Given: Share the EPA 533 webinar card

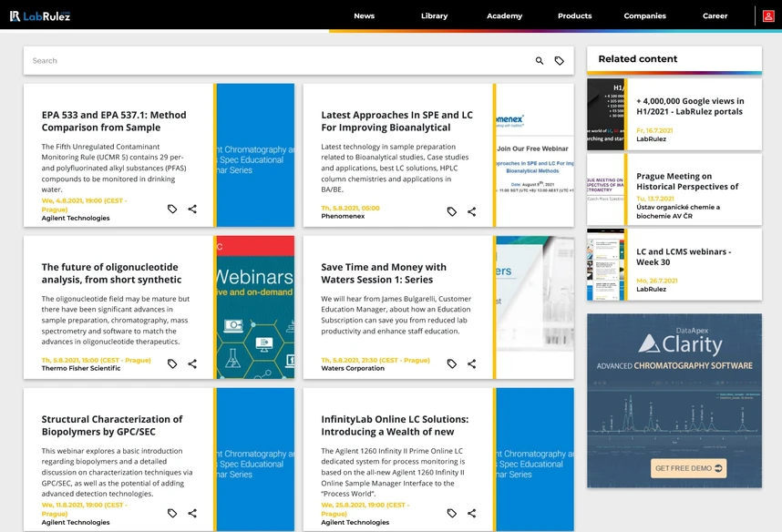Looking at the screenshot, I should [x=192, y=209].
